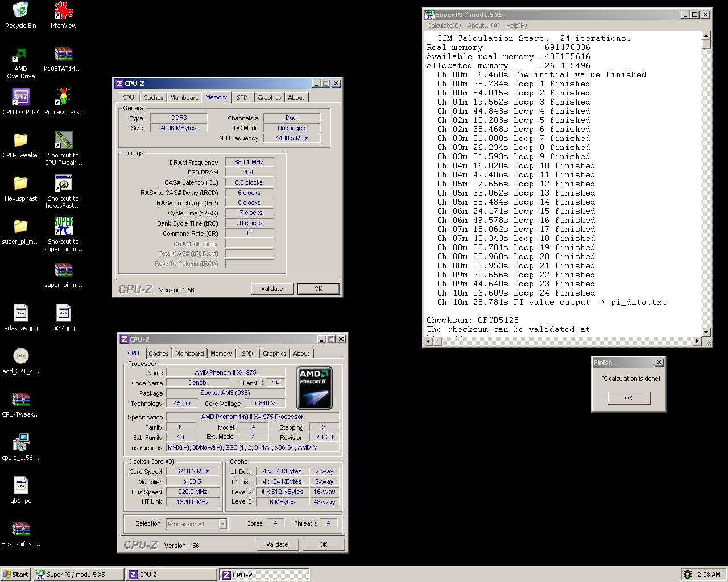Open About tab in lower CPU-Z window
The image size is (728, 582).
click(x=301, y=354)
